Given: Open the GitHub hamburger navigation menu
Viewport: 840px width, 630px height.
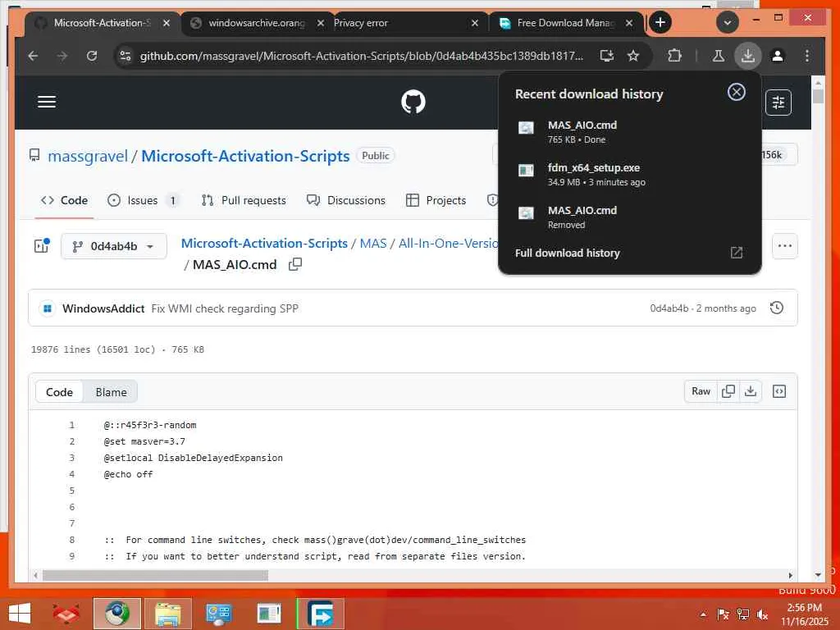Looking at the screenshot, I should tap(47, 102).
